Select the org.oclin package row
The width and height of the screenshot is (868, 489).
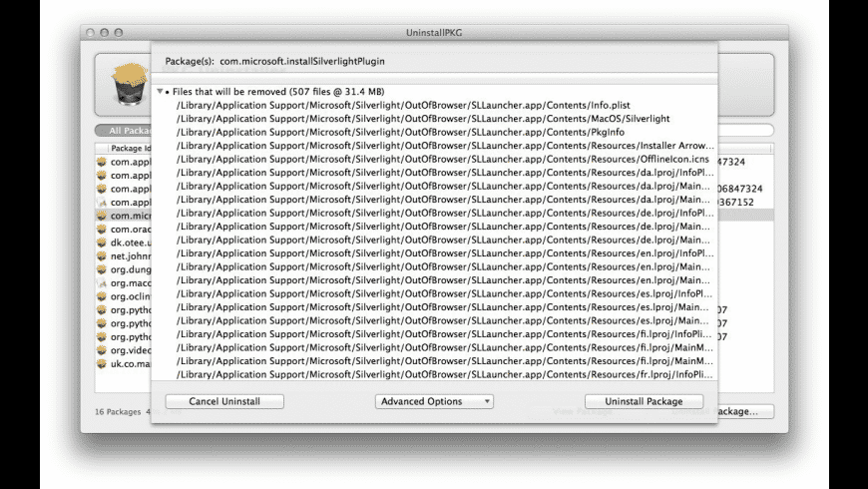pos(124,296)
